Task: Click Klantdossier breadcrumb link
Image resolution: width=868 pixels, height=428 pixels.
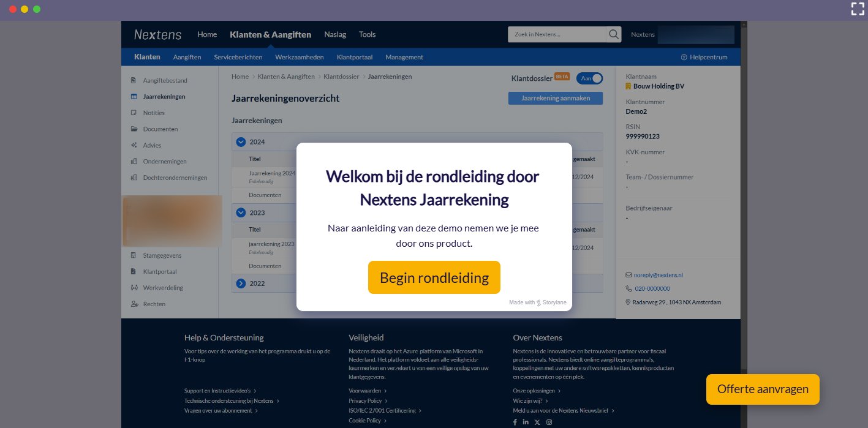Action: click(x=341, y=77)
